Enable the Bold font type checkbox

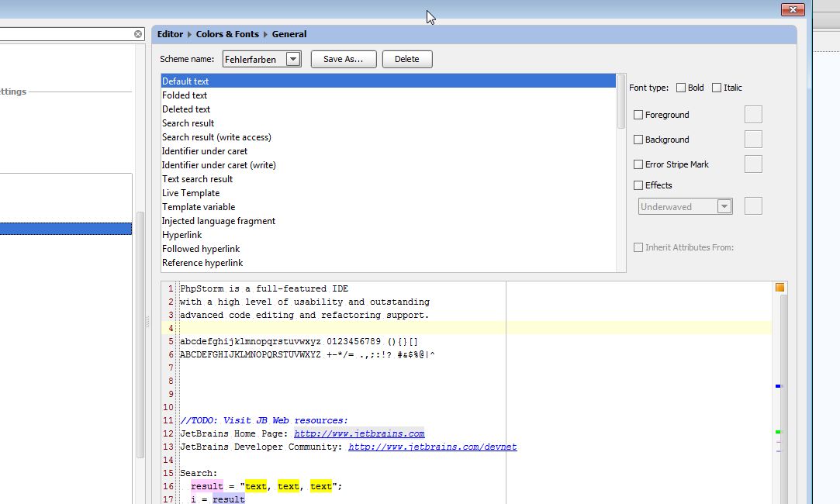click(681, 88)
